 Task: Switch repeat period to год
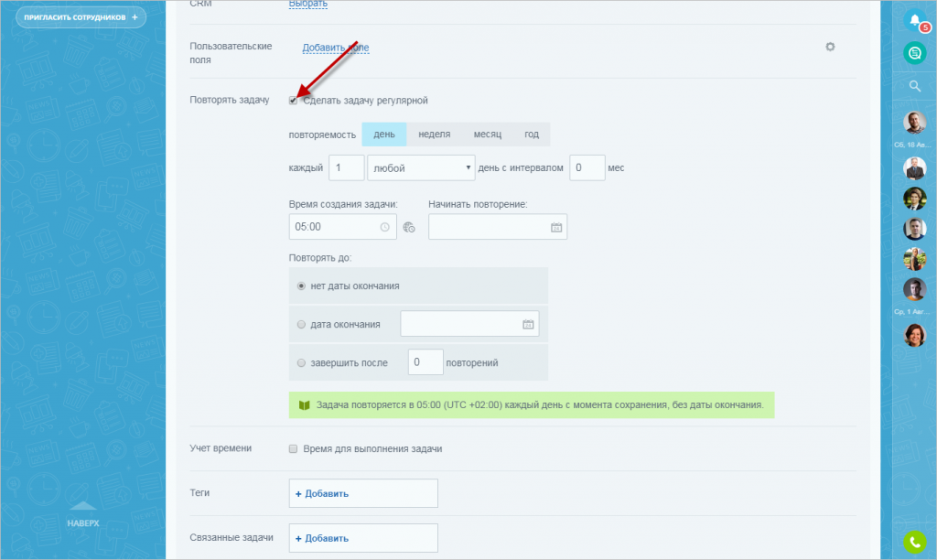pyautogui.click(x=532, y=135)
